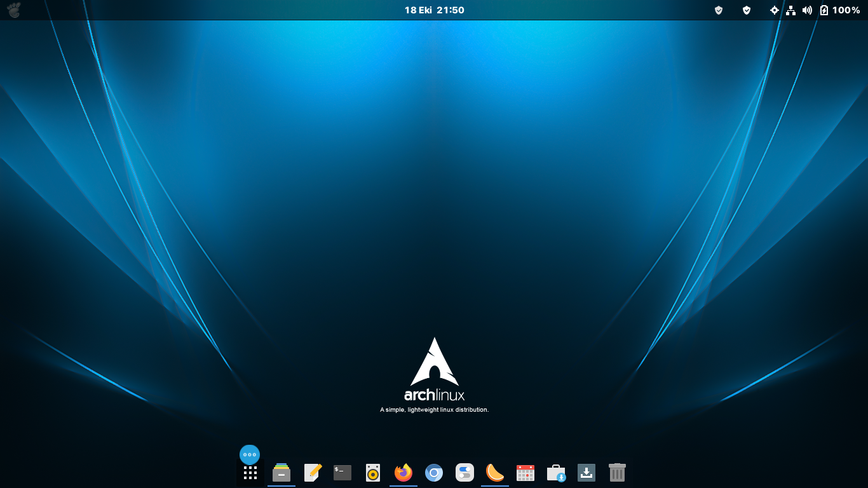Open the Files manager from the dock
This screenshot has width=868, height=488.
pos(281,473)
